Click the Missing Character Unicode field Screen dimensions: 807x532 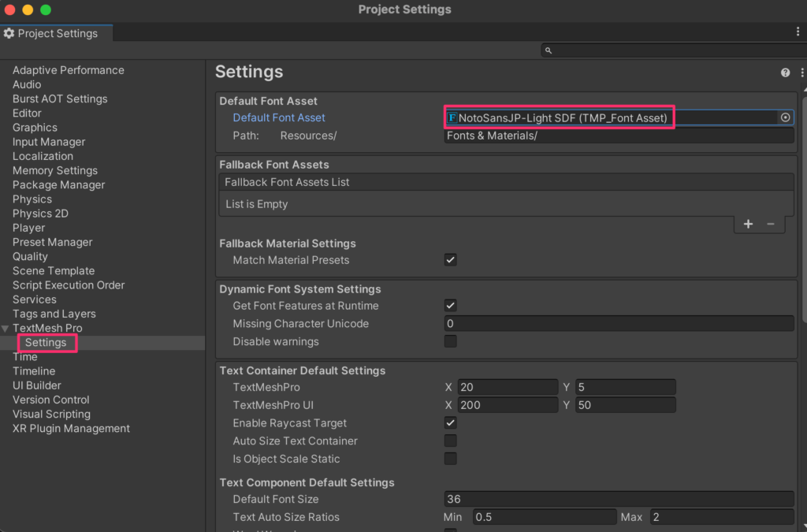pyautogui.click(x=619, y=324)
